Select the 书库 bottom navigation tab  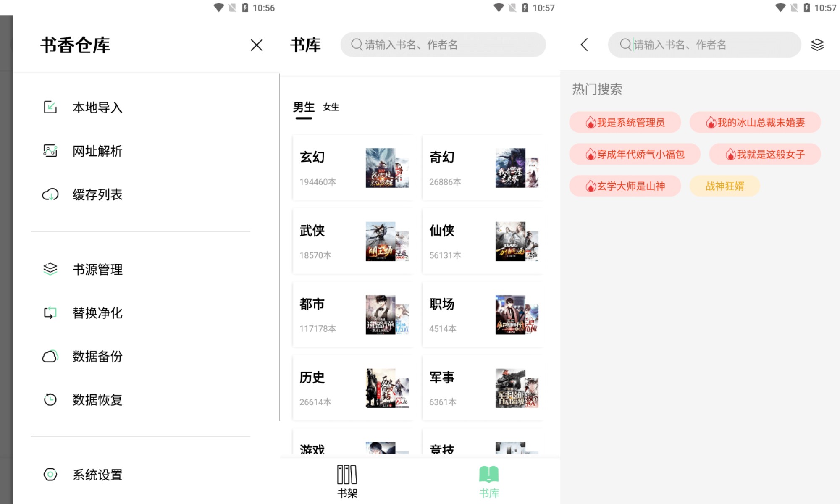[489, 481]
